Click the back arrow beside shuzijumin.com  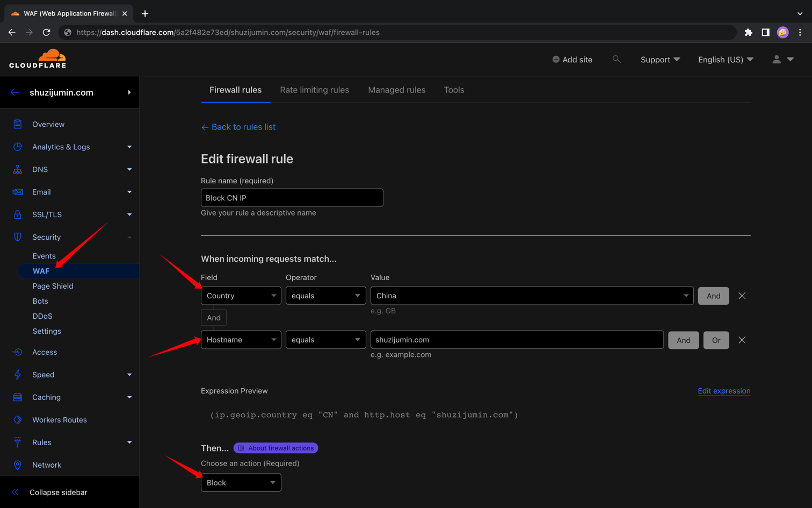[x=15, y=92]
